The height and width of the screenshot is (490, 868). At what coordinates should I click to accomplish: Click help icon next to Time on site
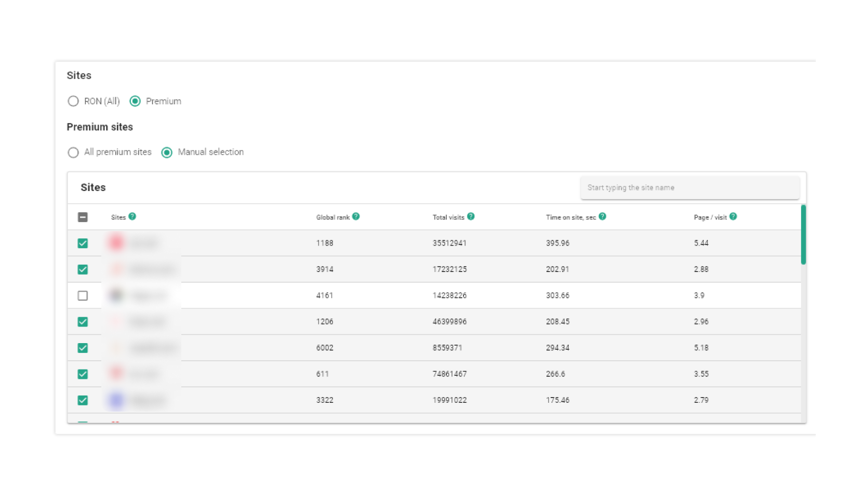(x=603, y=216)
